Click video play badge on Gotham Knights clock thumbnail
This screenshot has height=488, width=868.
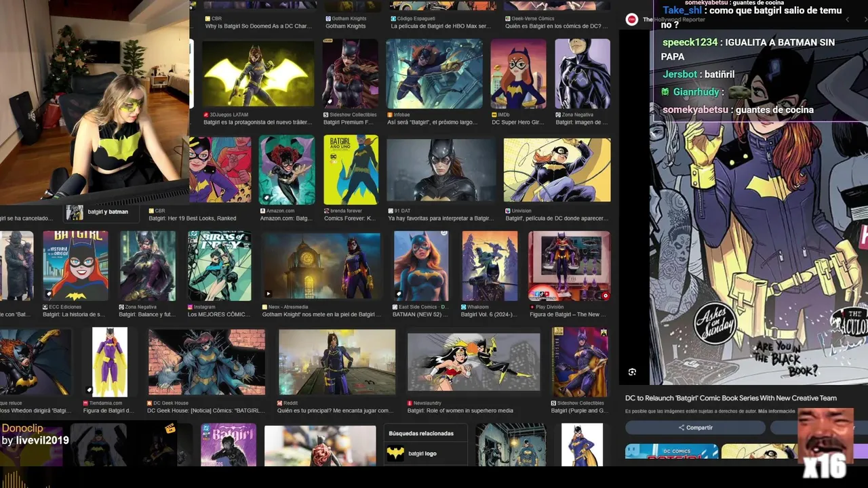269,295
